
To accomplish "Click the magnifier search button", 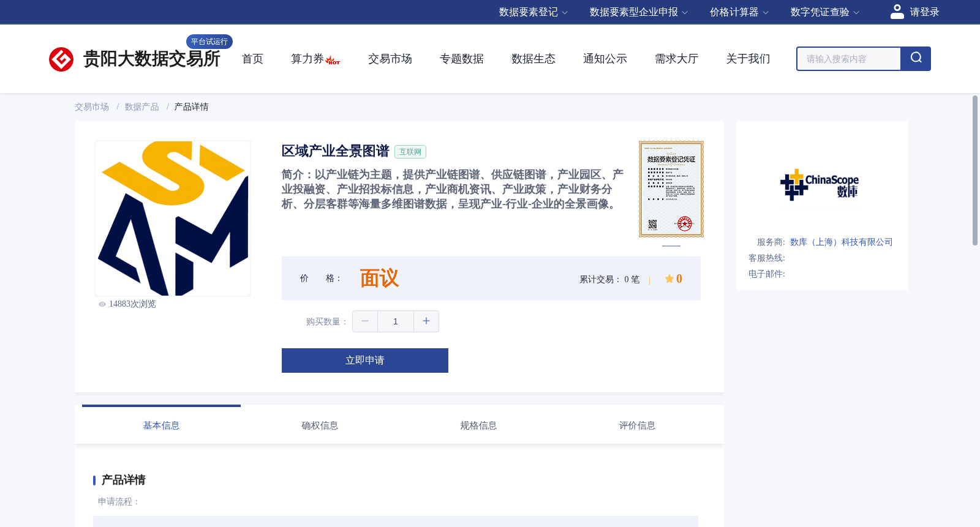I will point(916,59).
